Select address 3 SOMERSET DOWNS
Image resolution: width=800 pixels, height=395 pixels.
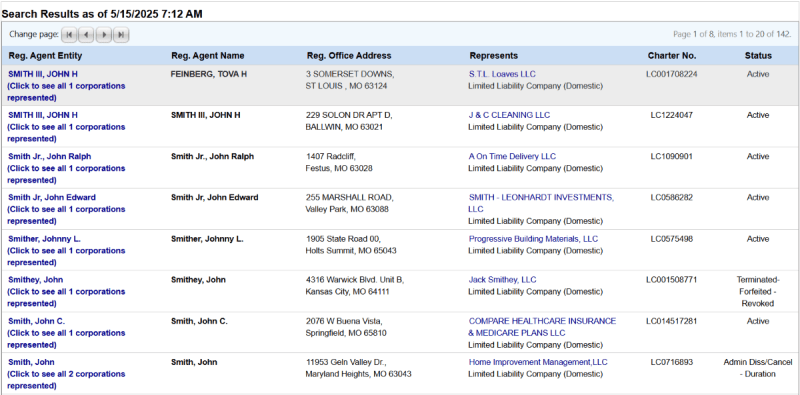(350, 74)
